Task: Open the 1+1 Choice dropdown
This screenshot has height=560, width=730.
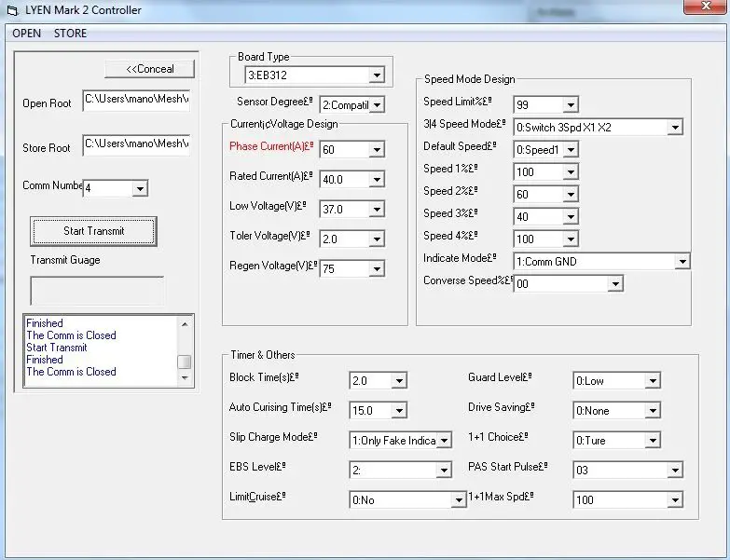Action: (x=653, y=441)
